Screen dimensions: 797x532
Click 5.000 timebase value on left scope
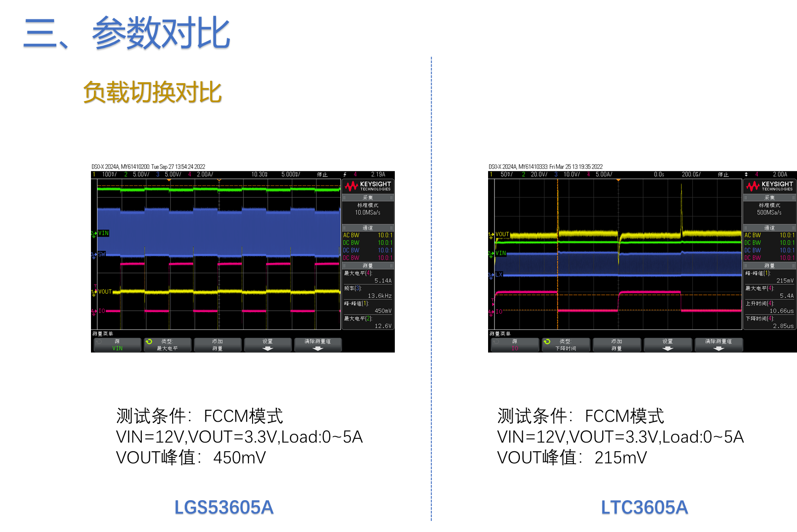(x=290, y=174)
